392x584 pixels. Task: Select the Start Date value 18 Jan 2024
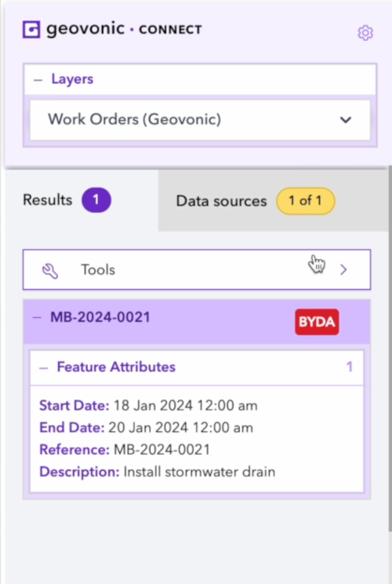[x=185, y=405]
